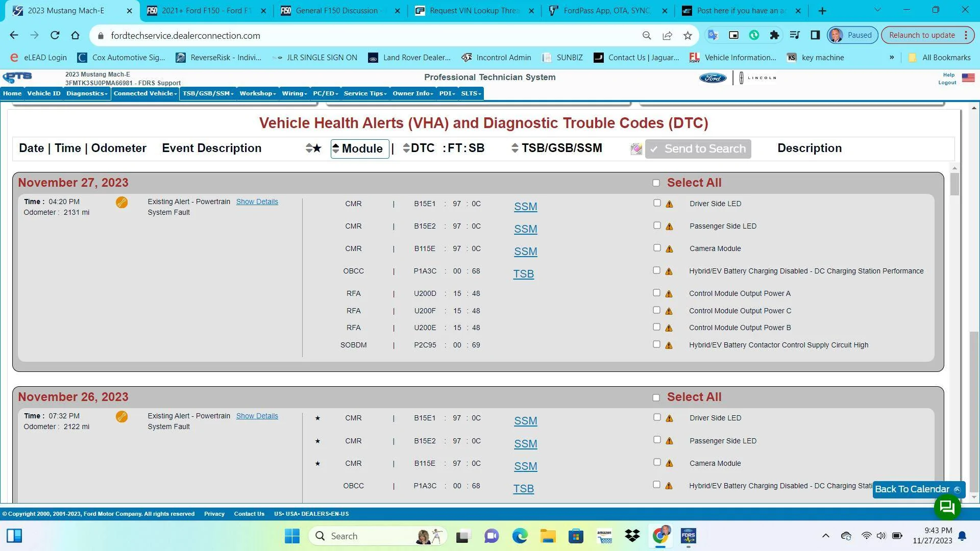
Task: Expand the Service Tips dropdown menu
Action: 365,93
